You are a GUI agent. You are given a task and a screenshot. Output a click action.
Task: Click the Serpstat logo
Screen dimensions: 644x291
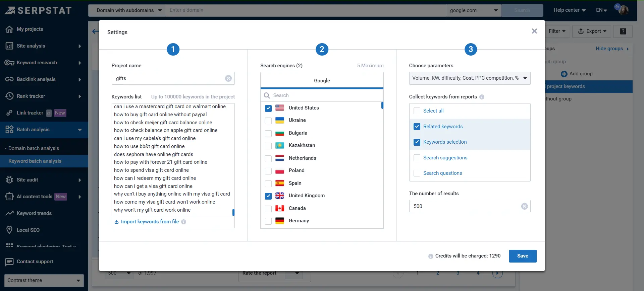click(x=38, y=10)
